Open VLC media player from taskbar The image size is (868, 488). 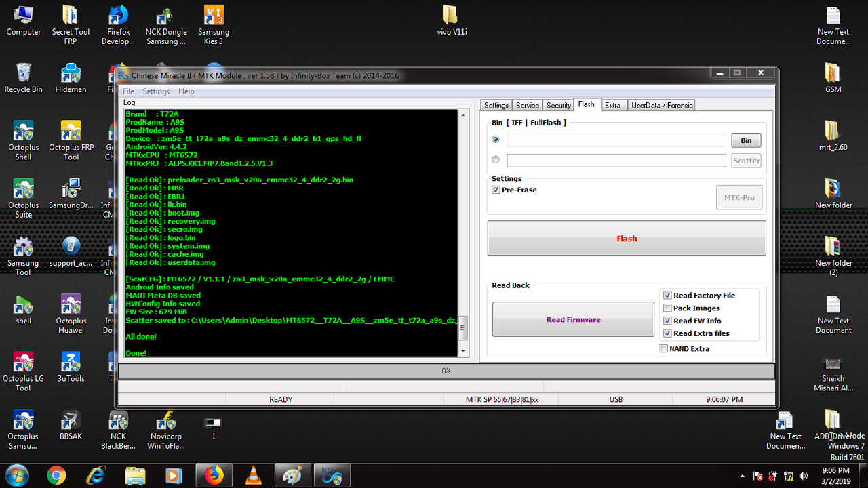pyautogui.click(x=254, y=476)
